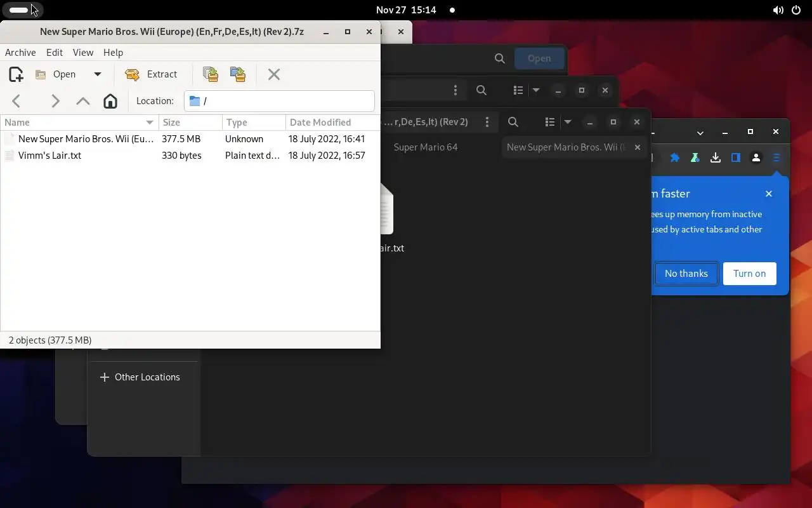Open the Archive menu
This screenshot has height=508, width=812.
20,53
